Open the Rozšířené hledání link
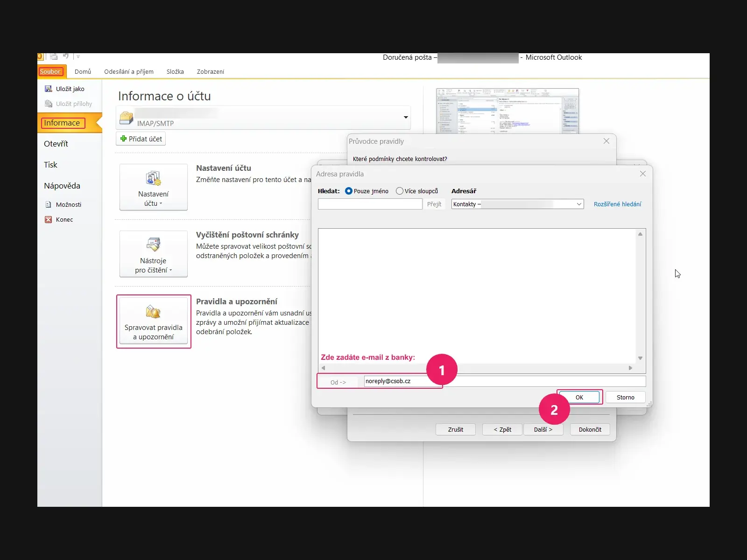 click(x=617, y=204)
